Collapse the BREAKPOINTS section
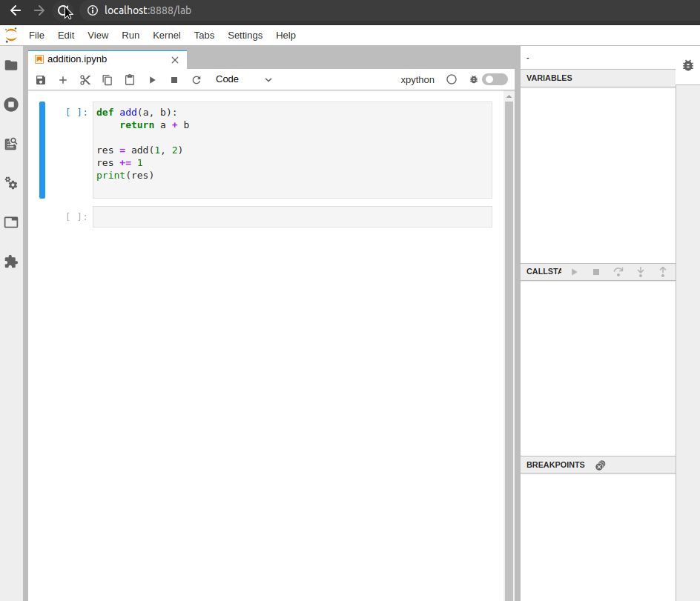Screen dimensions: 700x601 pyautogui.click(x=555, y=465)
